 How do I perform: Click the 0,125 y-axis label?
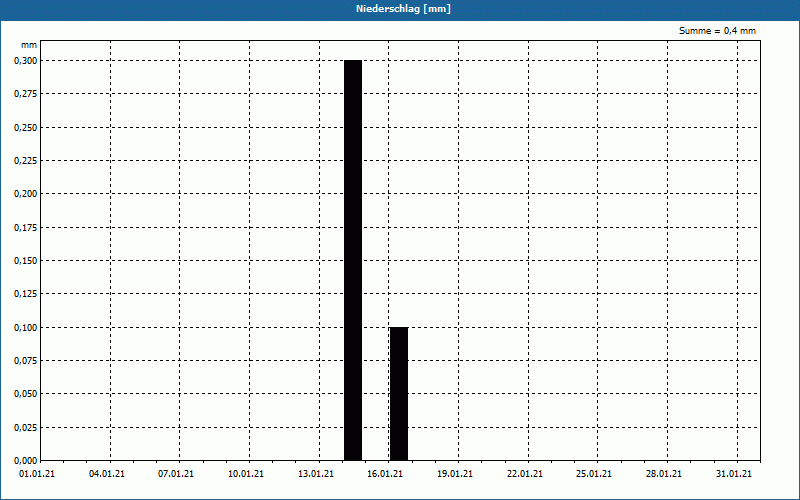26,294
